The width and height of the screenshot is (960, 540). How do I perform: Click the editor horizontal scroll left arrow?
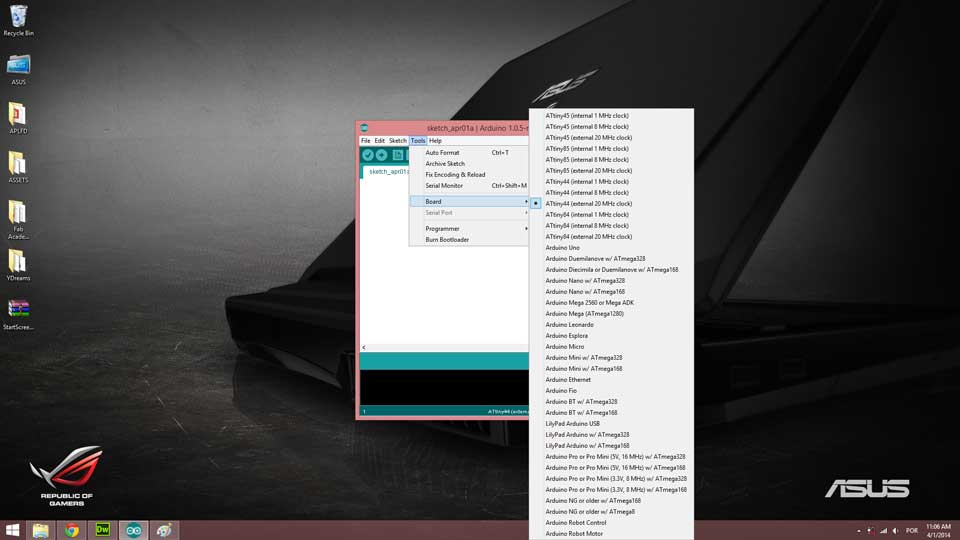click(364, 348)
